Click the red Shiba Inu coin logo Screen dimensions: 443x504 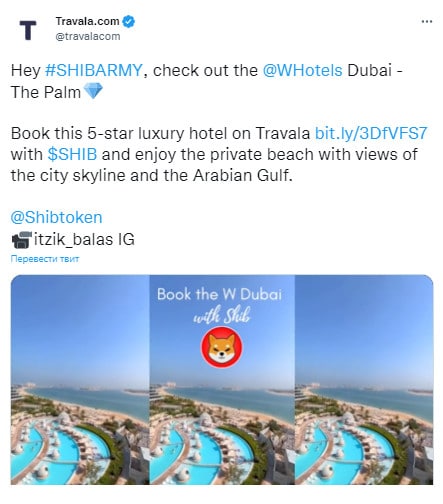point(222,347)
